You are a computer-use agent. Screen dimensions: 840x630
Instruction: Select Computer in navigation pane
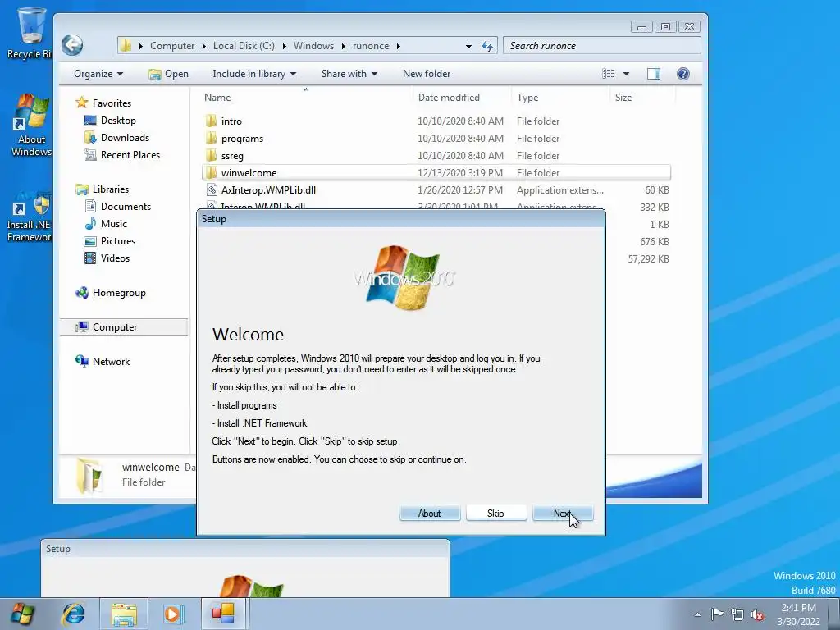click(124, 326)
